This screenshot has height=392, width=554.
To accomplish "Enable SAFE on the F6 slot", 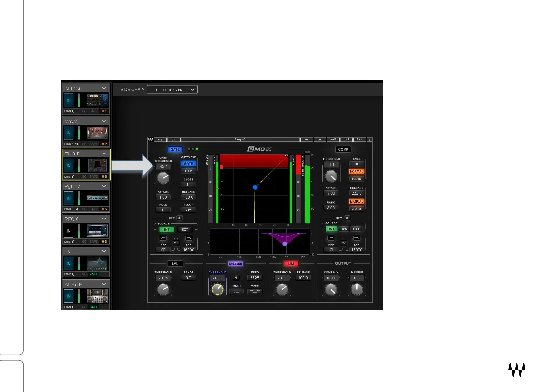I will point(94,274).
